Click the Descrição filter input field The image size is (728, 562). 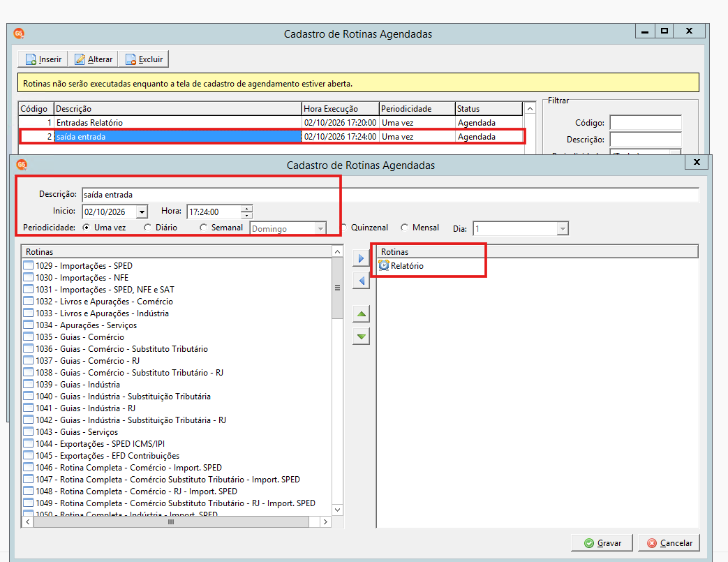(x=646, y=140)
